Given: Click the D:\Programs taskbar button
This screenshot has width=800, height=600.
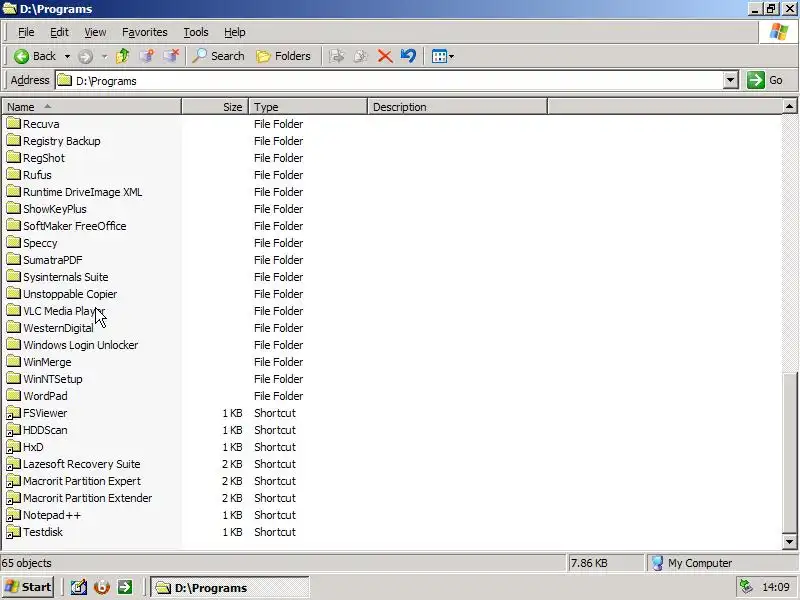Looking at the screenshot, I should 230,588.
